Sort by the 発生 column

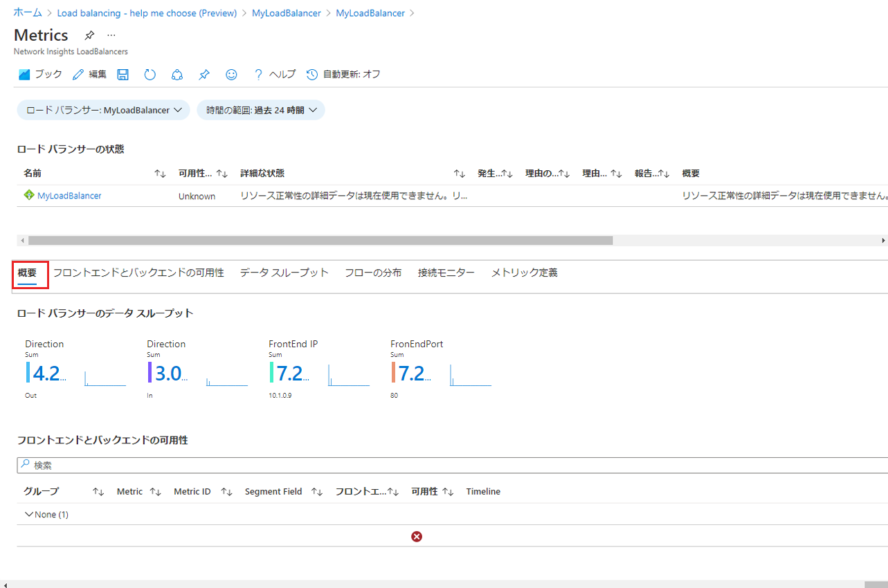pos(507,174)
